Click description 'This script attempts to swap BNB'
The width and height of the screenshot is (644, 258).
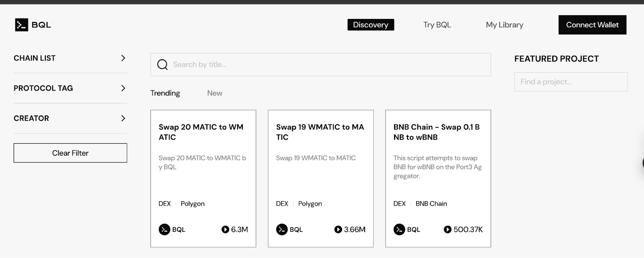point(438,167)
